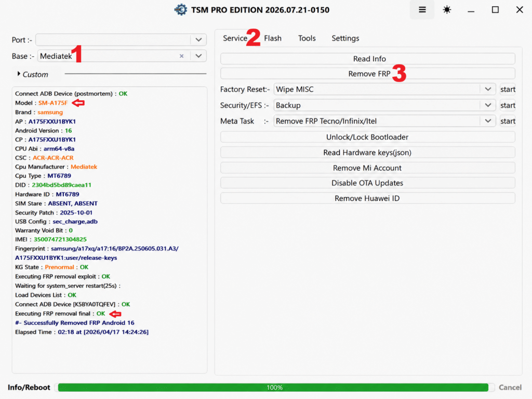
Task: Click CPU Abi arm64-v8a value
Action: (59, 149)
